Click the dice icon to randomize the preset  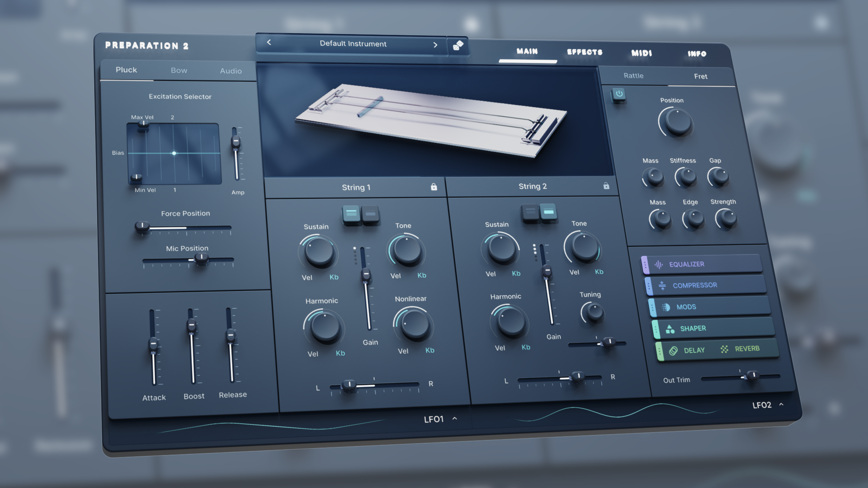(458, 46)
